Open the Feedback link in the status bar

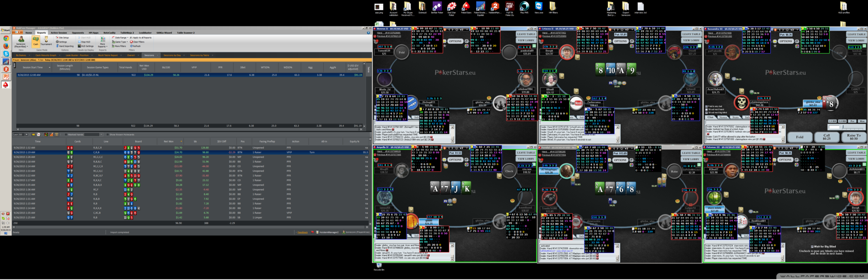[302, 232]
